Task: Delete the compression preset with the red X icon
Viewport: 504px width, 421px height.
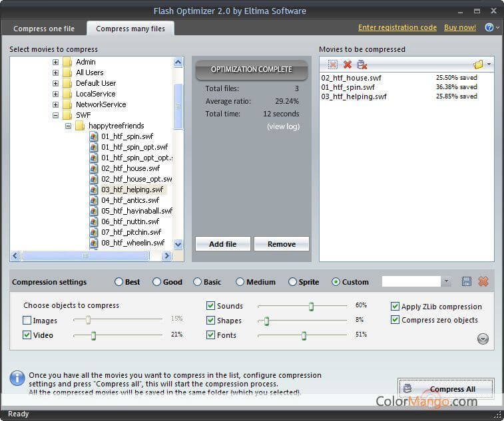Action: pyautogui.click(x=483, y=281)
